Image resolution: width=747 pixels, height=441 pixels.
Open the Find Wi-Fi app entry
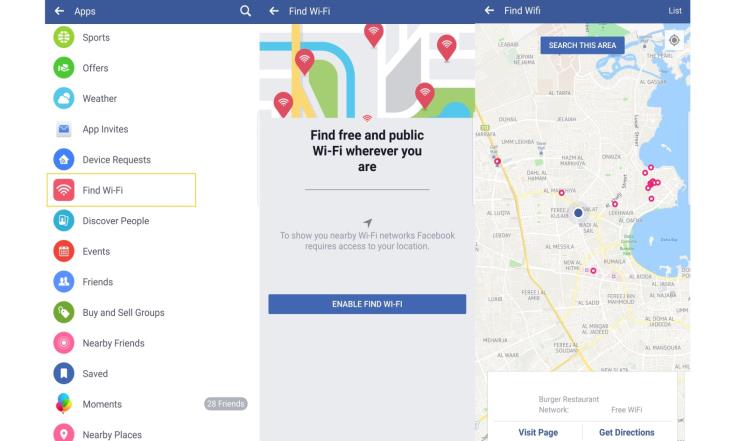point(121,190)
